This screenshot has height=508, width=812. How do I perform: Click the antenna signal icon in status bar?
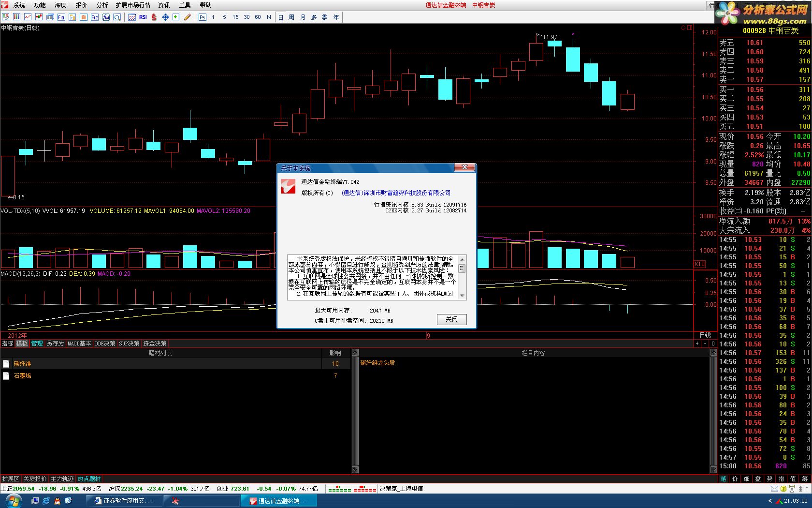coord(792,489)
